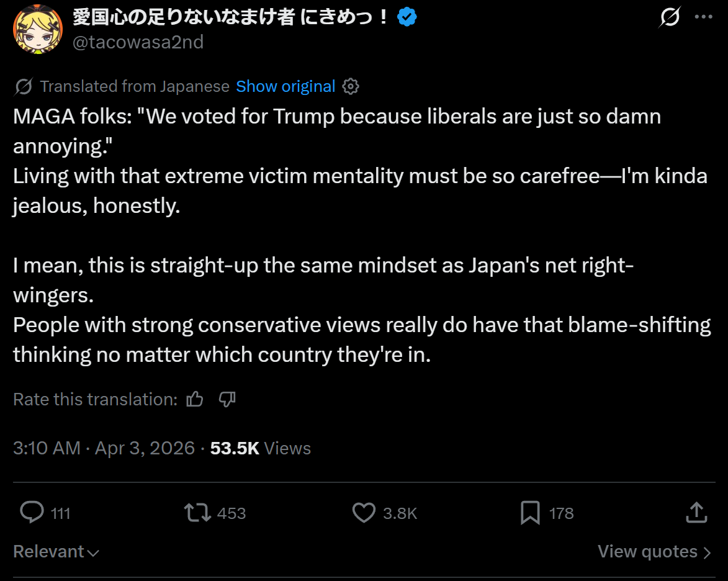Screen dimensions: 728x581
Task: Click the blue verified badge
Action: pyautogui.click(x=407, y=18)
